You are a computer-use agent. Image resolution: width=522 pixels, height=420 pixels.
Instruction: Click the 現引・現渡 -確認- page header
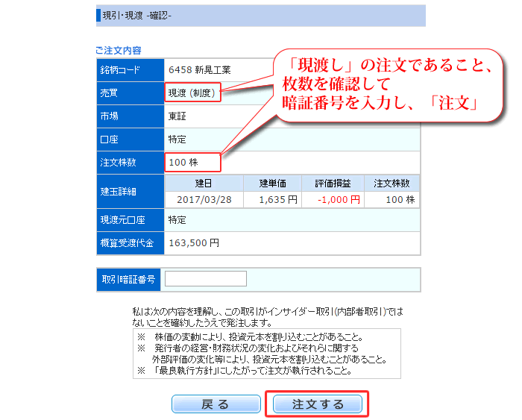(136, 14)
